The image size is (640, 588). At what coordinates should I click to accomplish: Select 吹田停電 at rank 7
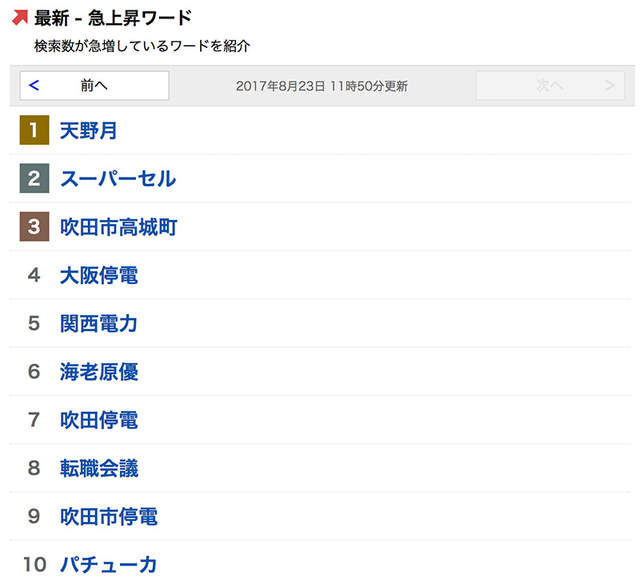[x=98, y=420]
